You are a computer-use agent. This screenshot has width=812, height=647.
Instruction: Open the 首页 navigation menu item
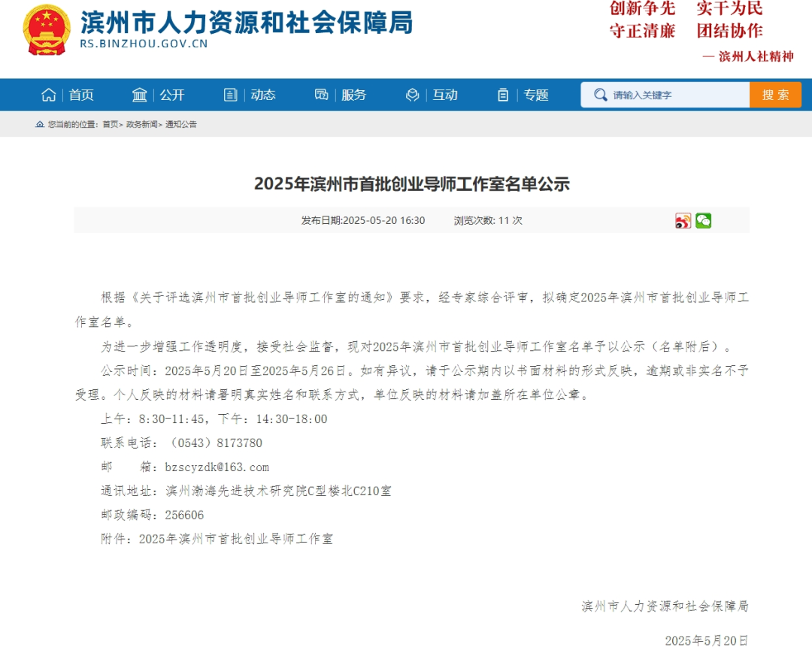[81, 95]
